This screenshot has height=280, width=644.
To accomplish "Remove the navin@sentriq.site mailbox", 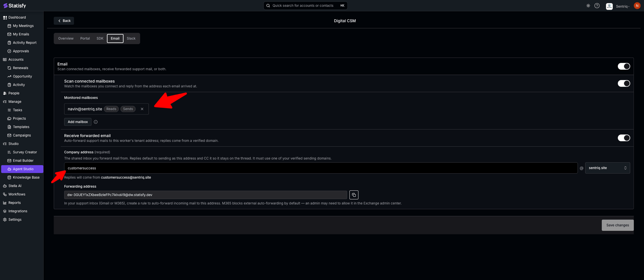I will tap(142, 109).
